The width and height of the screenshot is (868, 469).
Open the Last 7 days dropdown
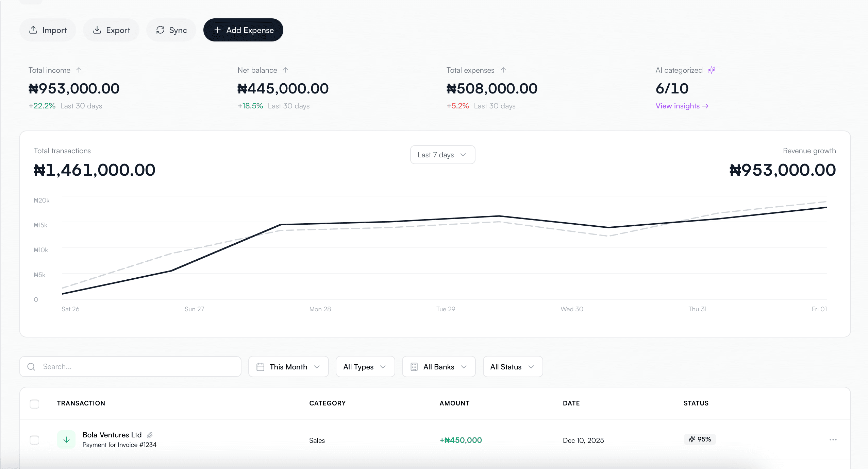442,155
